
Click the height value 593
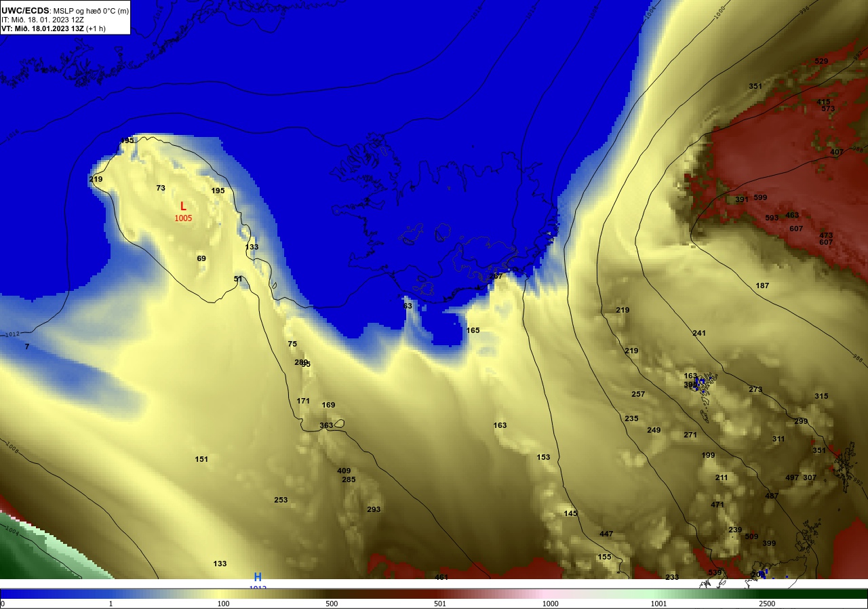tap(772, 218)
